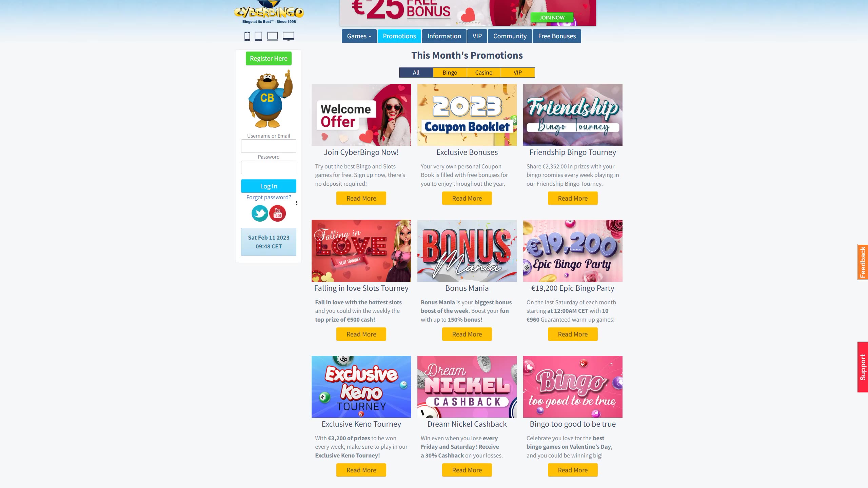Viewport: 868px width, 488px height.
Task: Filter promotions by Casino
Action: click(484, 73)
